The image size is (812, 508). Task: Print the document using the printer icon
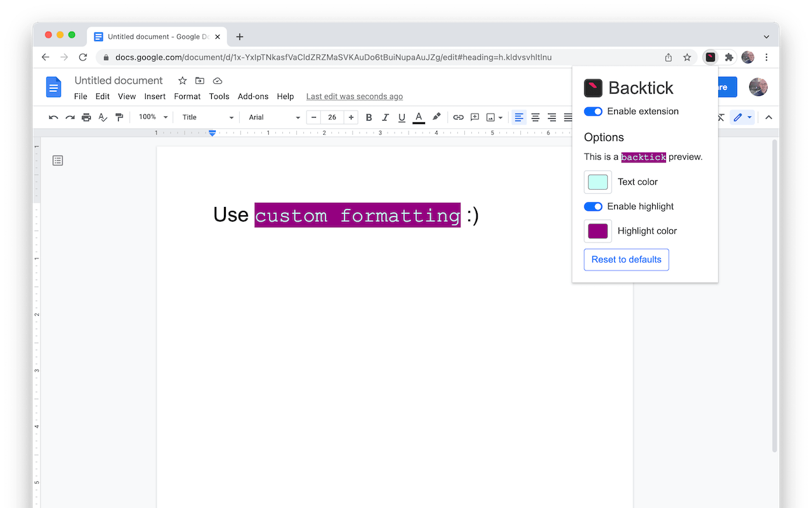(86, 117)
